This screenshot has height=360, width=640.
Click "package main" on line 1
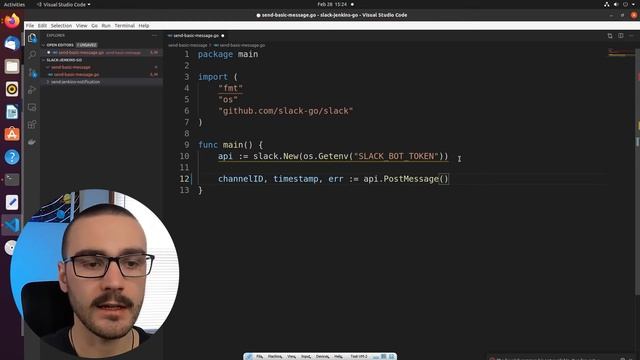(x=228, y=54)
